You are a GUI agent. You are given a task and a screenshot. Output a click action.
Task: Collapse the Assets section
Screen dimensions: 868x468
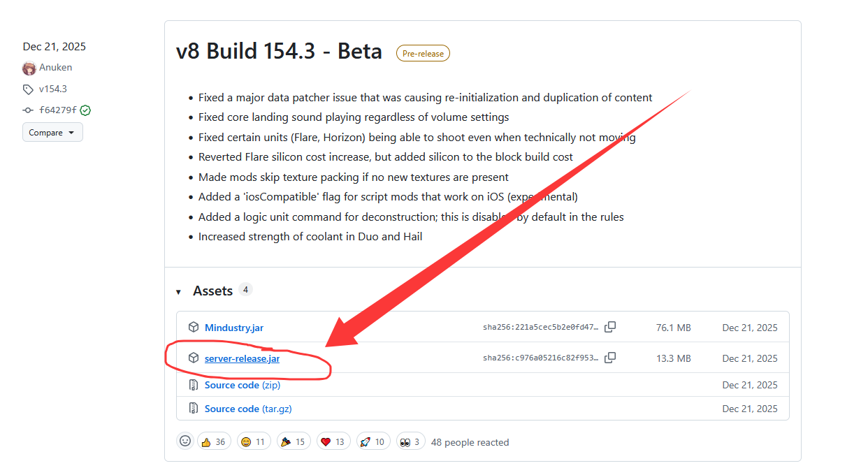click(x=179, y=291)
